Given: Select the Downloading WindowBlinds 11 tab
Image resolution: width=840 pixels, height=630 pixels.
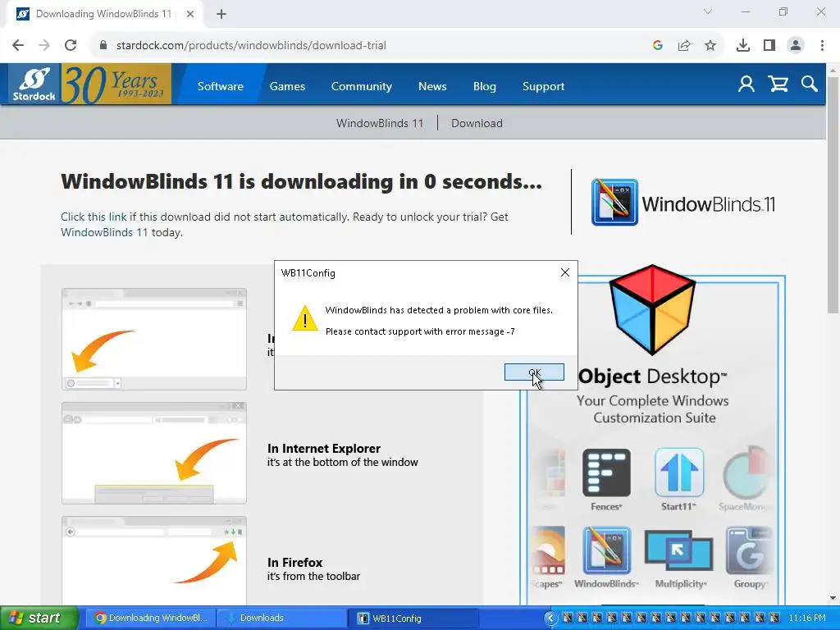Looking at the screenshot, I should click(x=104, y=14).
